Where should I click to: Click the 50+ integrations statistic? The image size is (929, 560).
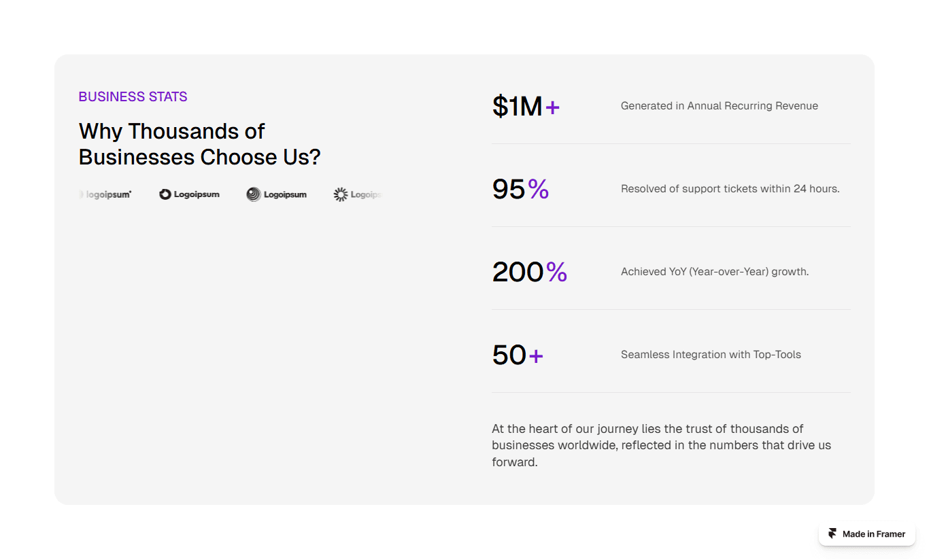click(518, 355)
